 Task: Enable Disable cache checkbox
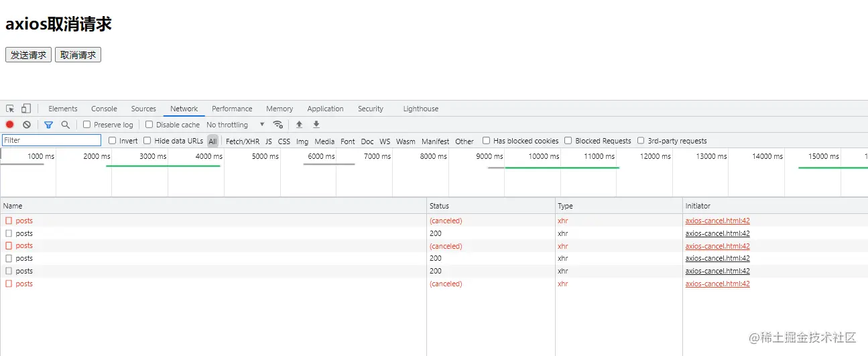[x=149, y=125]
